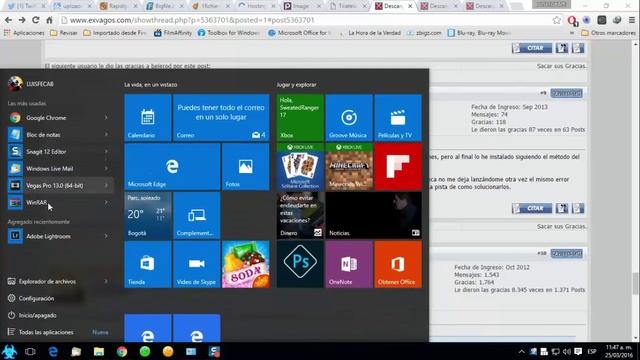Open the Chrome hamburger menu

pos(632,20)
